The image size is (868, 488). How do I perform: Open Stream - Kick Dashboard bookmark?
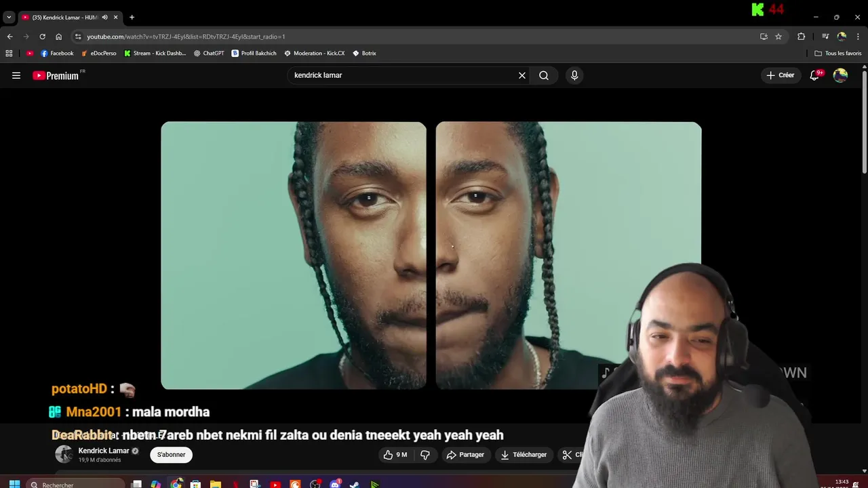155,53
